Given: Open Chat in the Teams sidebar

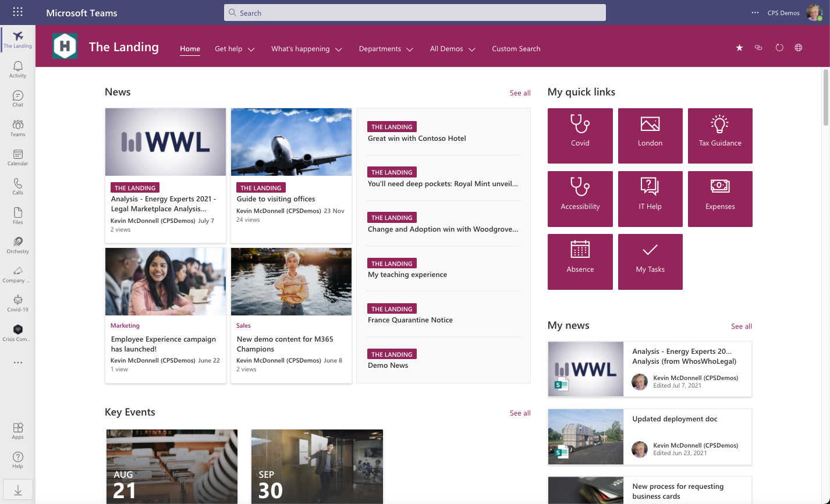Looking at the screenshot, I should pyautogui.click(x=17, y=99).
